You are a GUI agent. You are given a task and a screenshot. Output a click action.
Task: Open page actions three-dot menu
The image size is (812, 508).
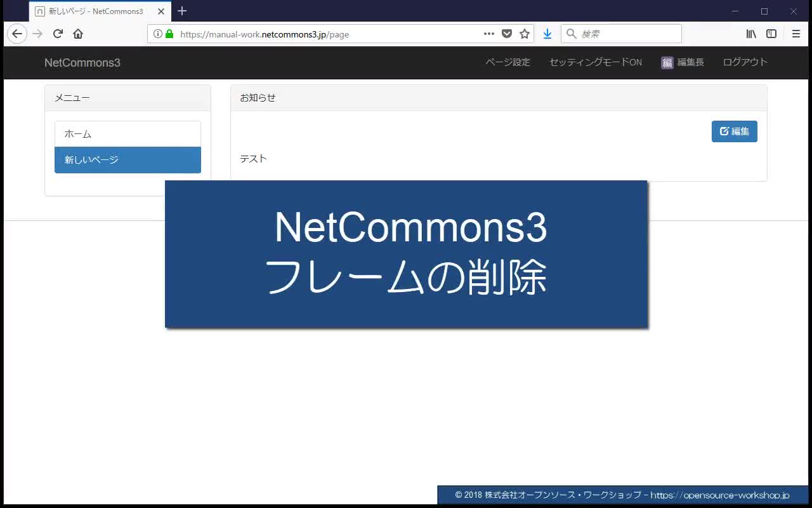coord(488,34)
